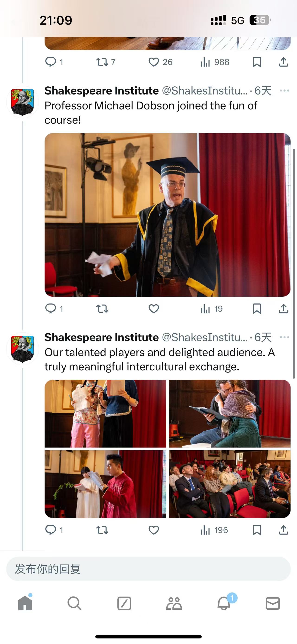Open more options for talented players tweet
Screen dimensions: 297x644
(284, 337)
